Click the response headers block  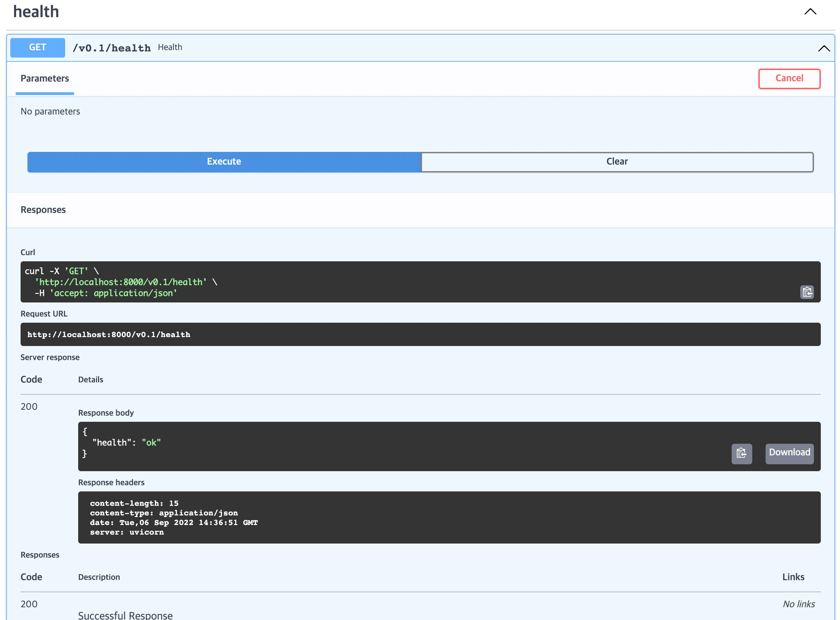[x=449, y=517]
